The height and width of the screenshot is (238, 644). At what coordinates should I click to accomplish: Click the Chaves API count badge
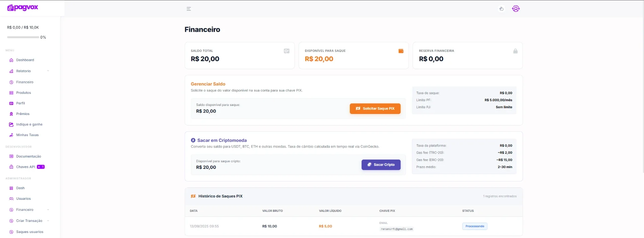(x=41, y=167)
